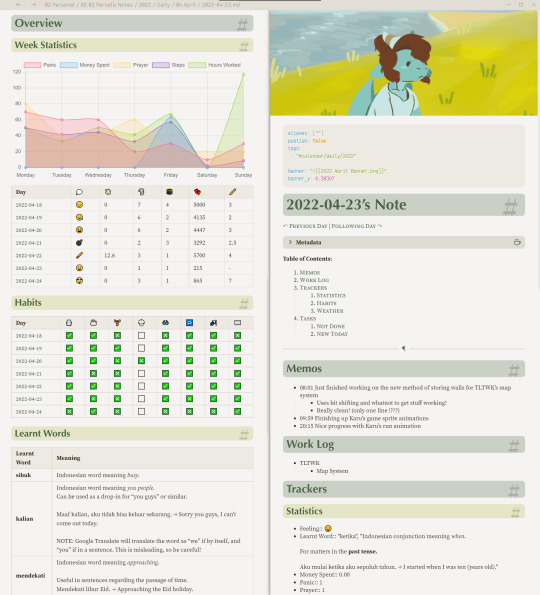
Task: Jump to New Today in table of contents
Action: point(332,334)
